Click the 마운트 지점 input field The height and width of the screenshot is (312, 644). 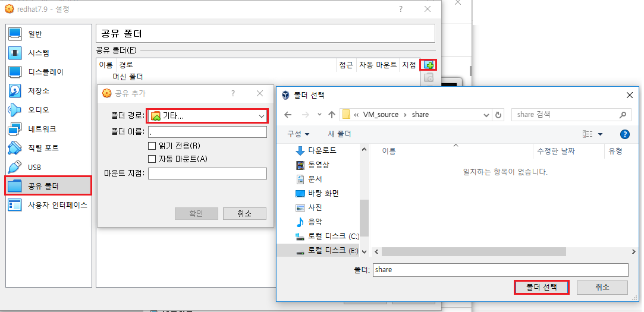pos(208,174)
